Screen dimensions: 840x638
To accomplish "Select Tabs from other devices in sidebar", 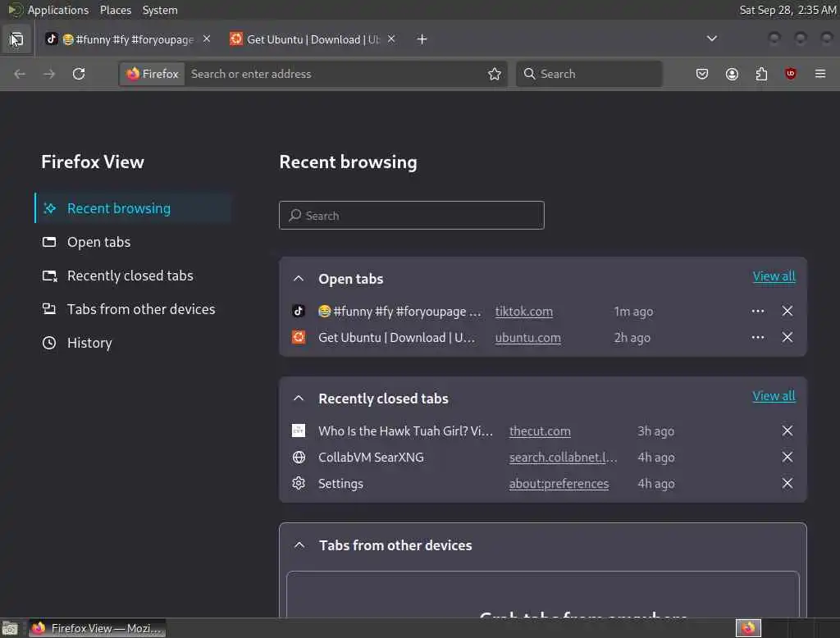I will pyautogui.click(x=134, y=309).
